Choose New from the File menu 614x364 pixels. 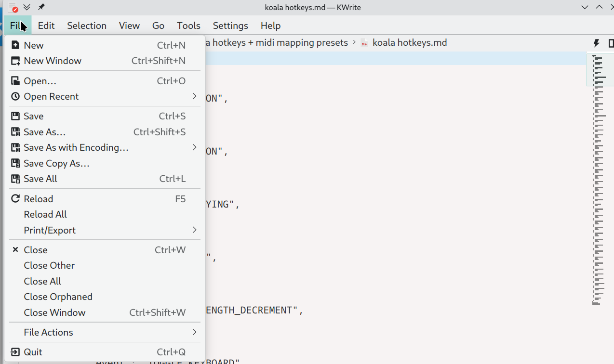tap(105, 45)
